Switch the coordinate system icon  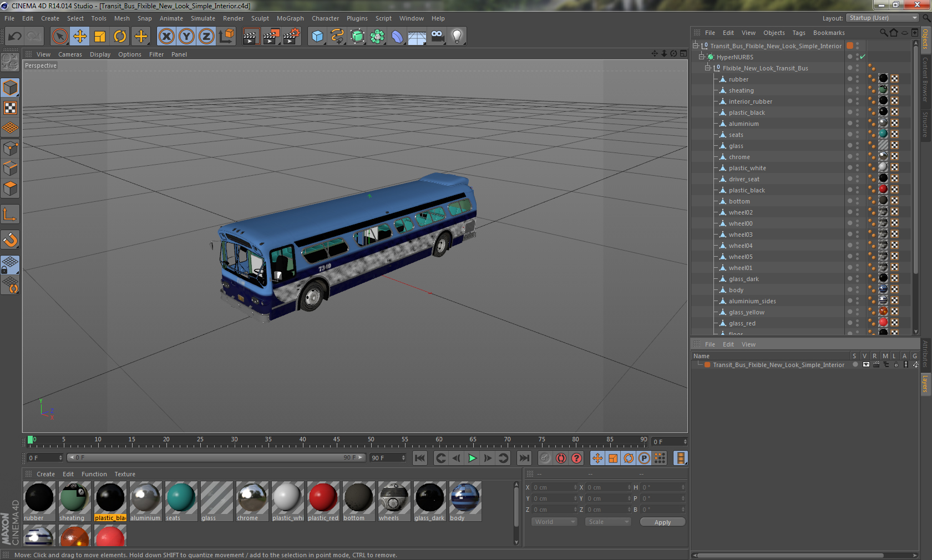pyautogui.click(x=226, y=37)
